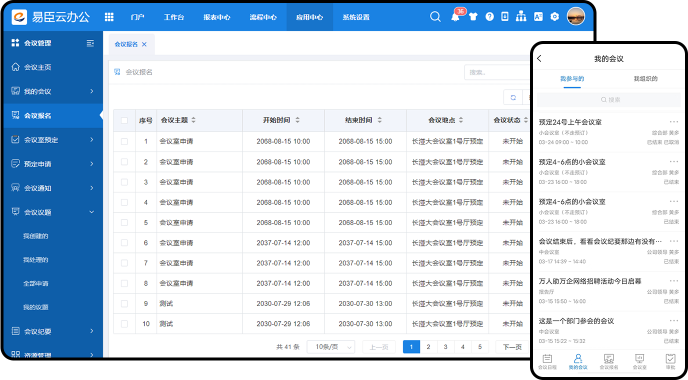
Task: Open the organization chart icon
Action: tap(521, 17)
